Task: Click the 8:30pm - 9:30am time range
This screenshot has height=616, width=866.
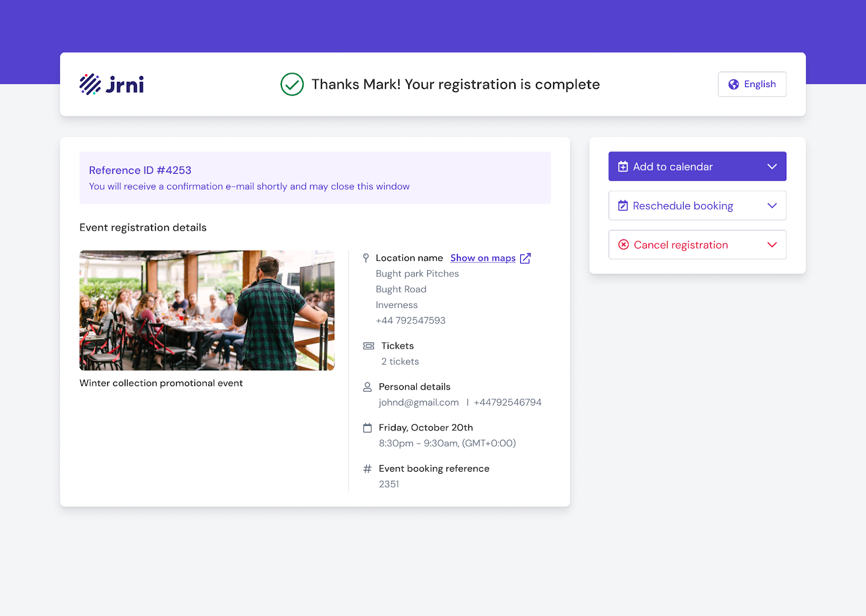Action: click(447, 443)
